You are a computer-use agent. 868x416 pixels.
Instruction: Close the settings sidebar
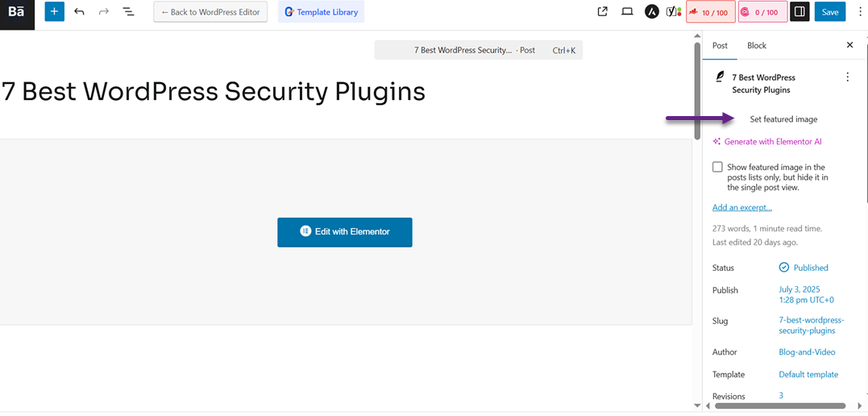tap(849, 45)
